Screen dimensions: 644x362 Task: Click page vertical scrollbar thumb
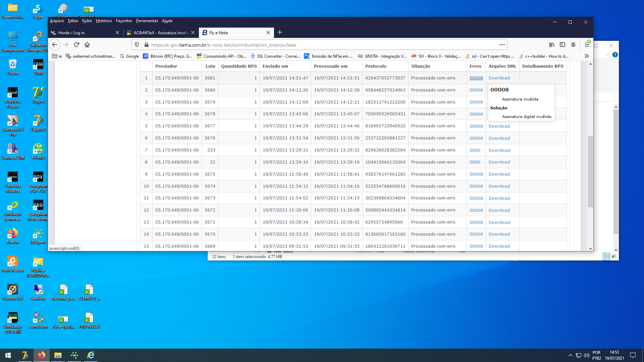[590, 172]
